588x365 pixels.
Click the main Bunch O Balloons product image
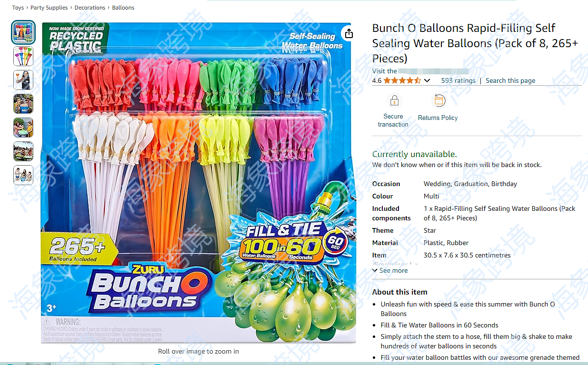click(x=199, y=183)
